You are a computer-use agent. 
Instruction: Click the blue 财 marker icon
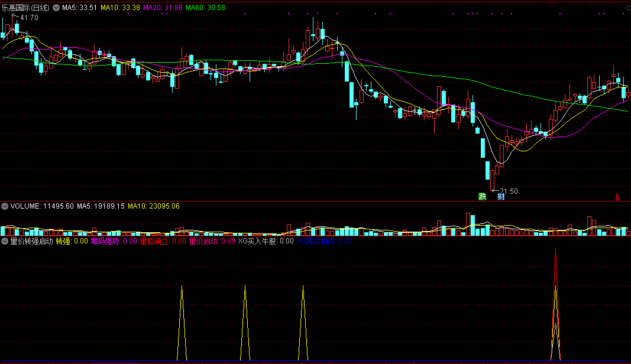[501, 196]
